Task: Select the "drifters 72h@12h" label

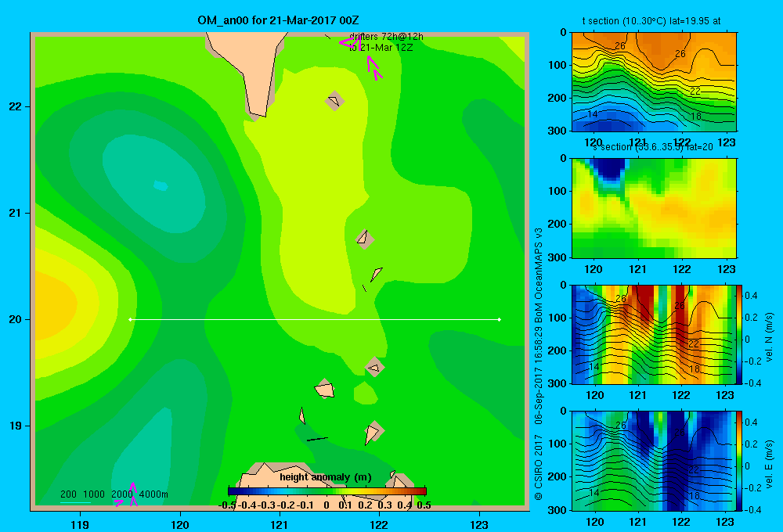Action: (x=387, y=37)
